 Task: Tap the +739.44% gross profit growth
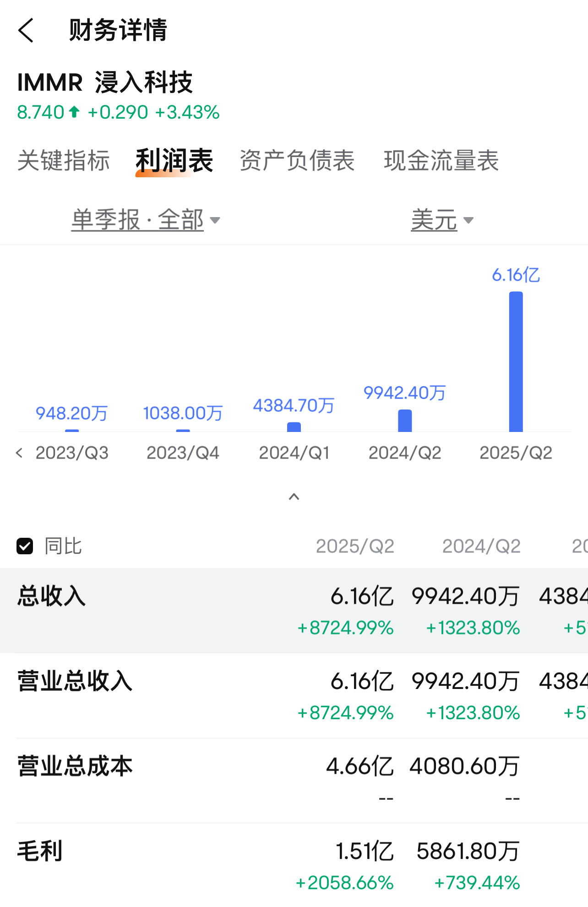point(477,883)
